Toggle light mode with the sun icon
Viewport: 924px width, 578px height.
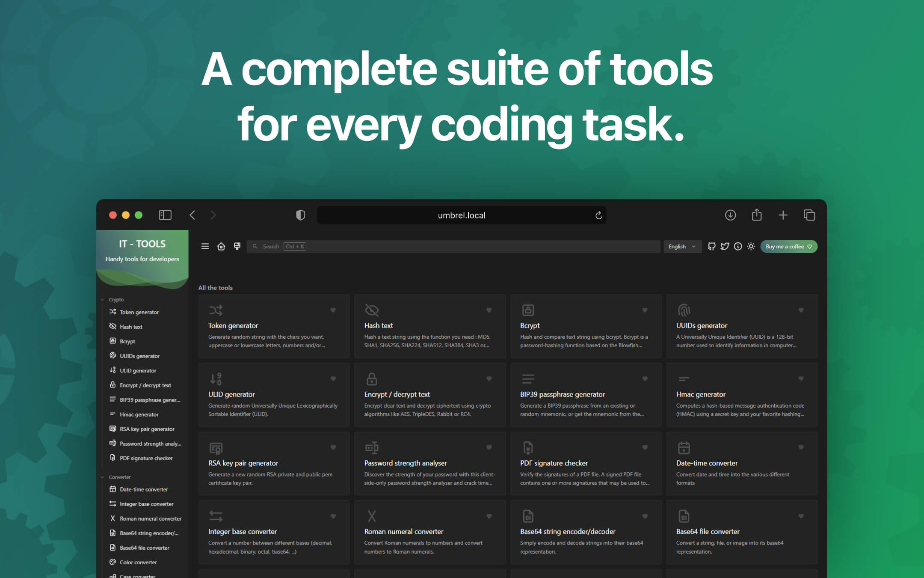pyautogui.click(x=751, y=246)
